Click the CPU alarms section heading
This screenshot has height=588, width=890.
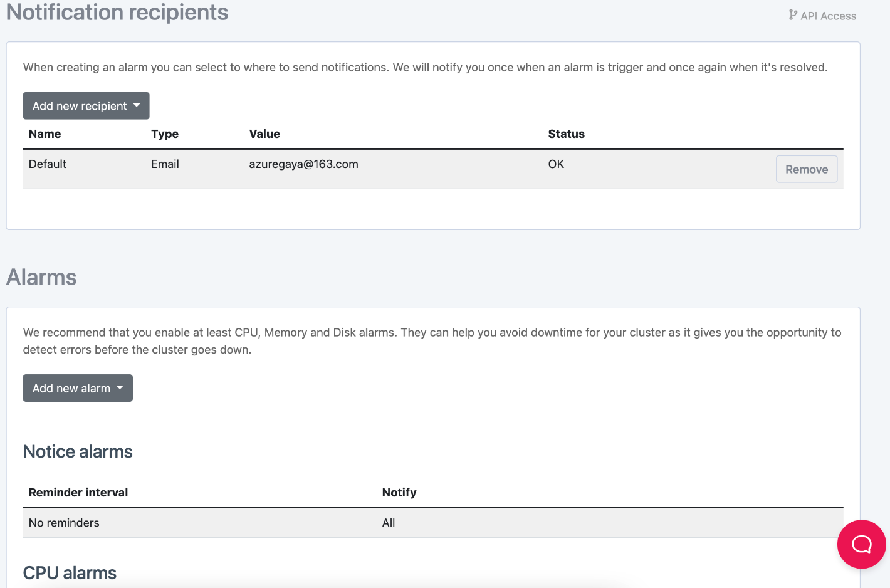click(x=70, y=573)
